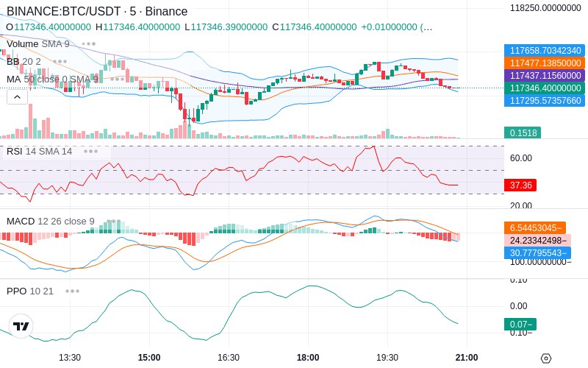Click the 0.00 PPO scale value
Screen dimensions: 588x368
(519, 306)
